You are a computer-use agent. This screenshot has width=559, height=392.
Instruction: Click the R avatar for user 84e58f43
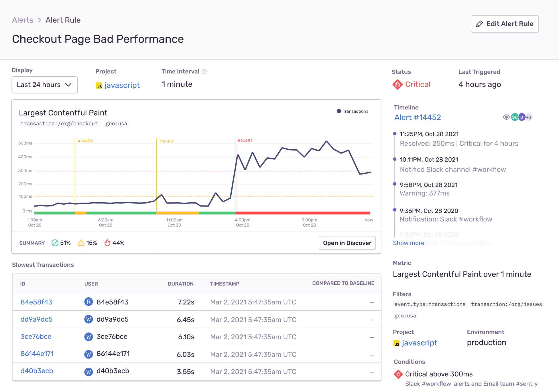(x=88, y=302)
